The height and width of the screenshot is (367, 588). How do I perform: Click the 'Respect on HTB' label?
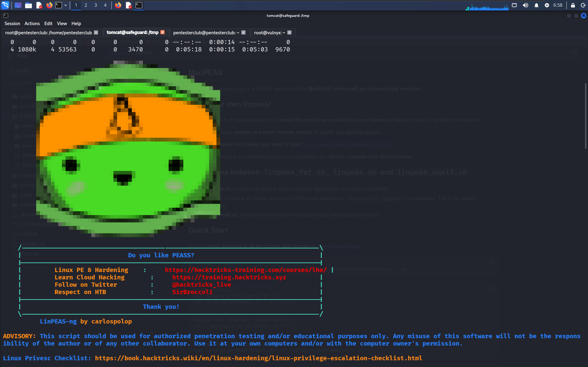pos(80,292)
